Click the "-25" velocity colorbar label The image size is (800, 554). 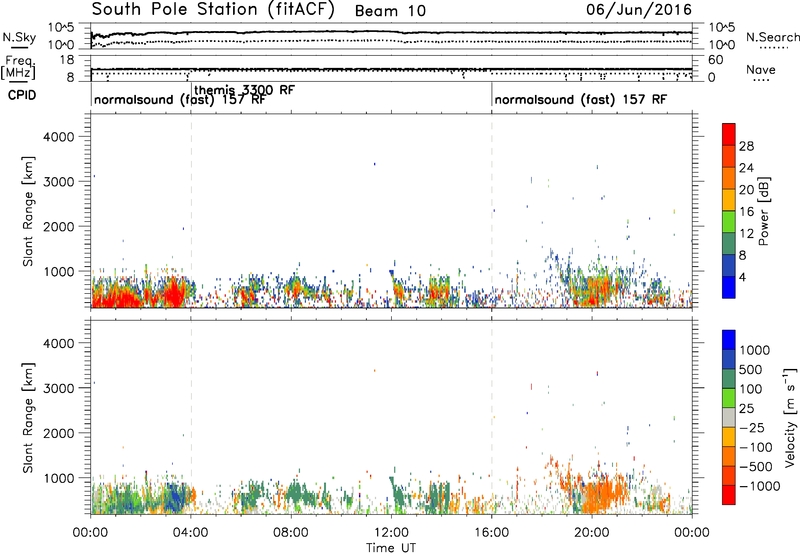[x=752, y=427]
